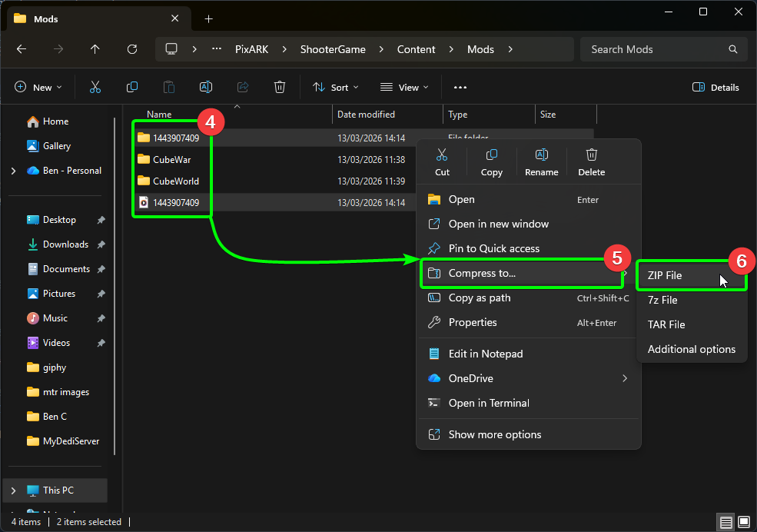Open the Sort dropdown
Viewport: 757px width, 532px height.
[335, 88]
